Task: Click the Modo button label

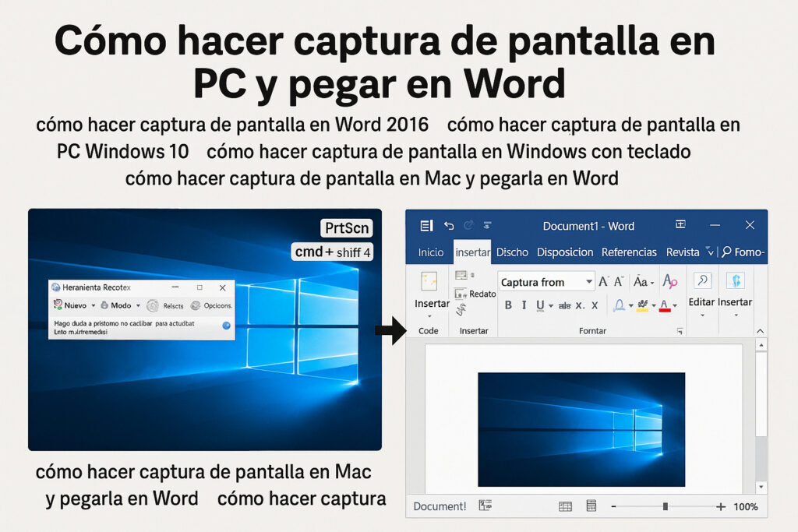Action: 121,305
